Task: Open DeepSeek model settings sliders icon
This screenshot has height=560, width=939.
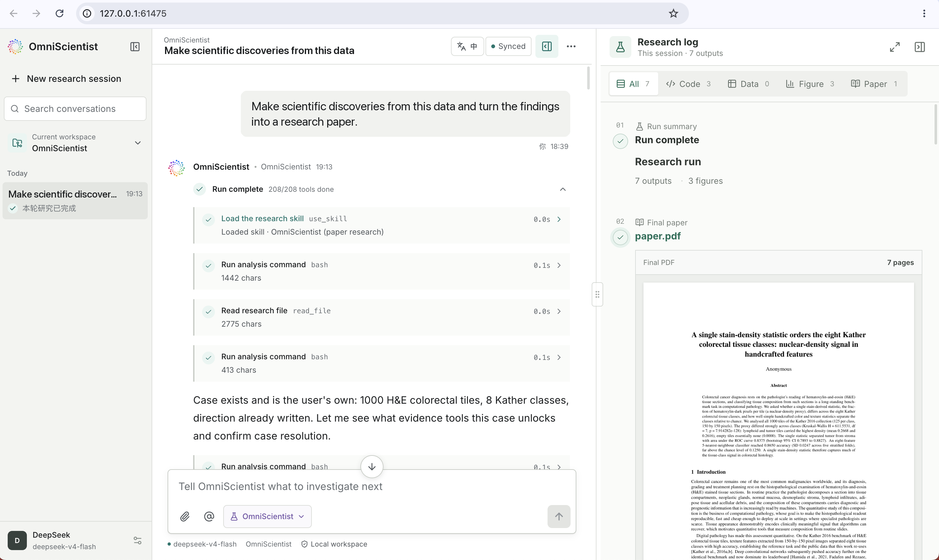Action: [x=138, y=541]
